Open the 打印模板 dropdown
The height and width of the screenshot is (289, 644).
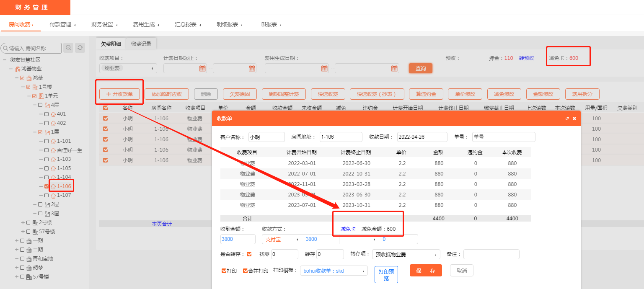tap(334, 271)
